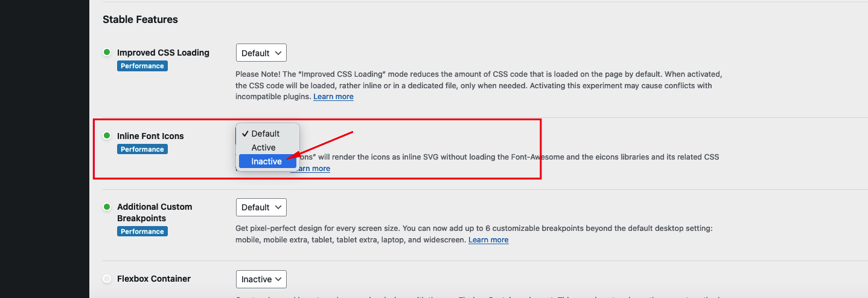Viewport: 868px width, 298px height.
Task: Select Inactive from the open dropdown list
Action: [267, 161]
